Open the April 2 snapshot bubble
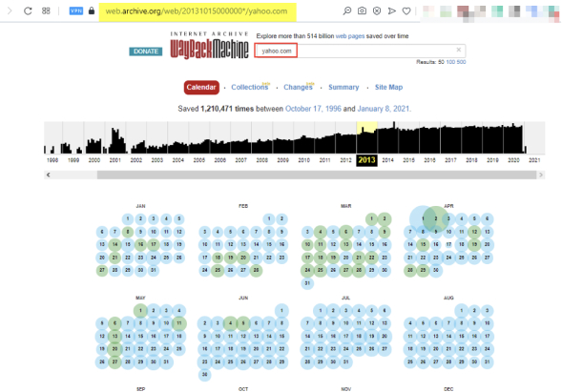The image size is (562, 392). [x=435, y=218]
